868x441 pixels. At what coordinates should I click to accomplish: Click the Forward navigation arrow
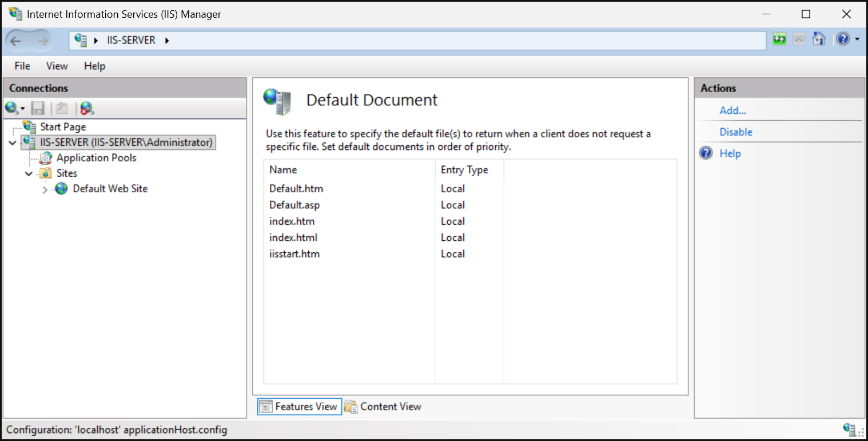[42, 41]
